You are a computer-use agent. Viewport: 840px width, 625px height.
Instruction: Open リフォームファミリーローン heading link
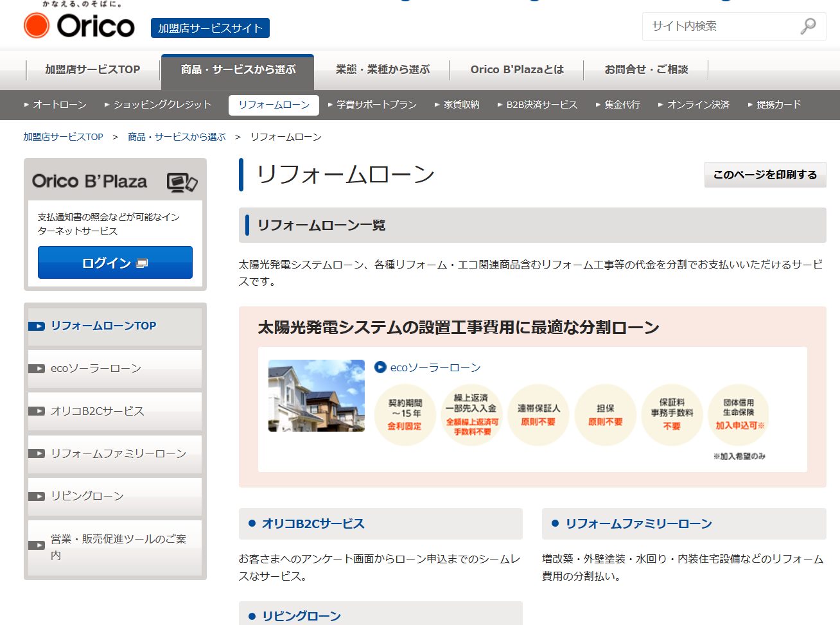[x=638, y=524]
